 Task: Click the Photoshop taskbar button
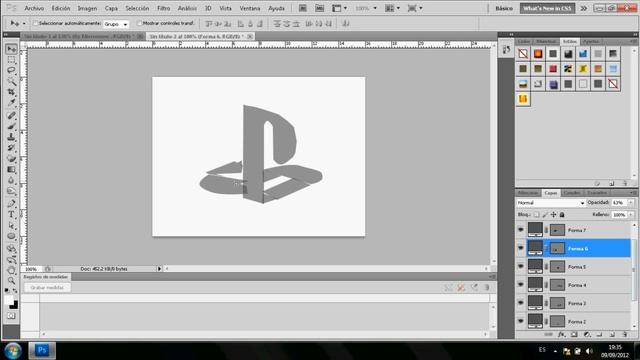(x=42, y=351)
